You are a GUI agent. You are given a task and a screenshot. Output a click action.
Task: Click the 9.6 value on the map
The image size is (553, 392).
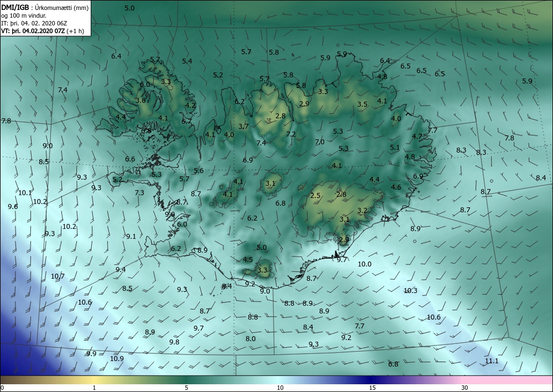pos(13,207)
